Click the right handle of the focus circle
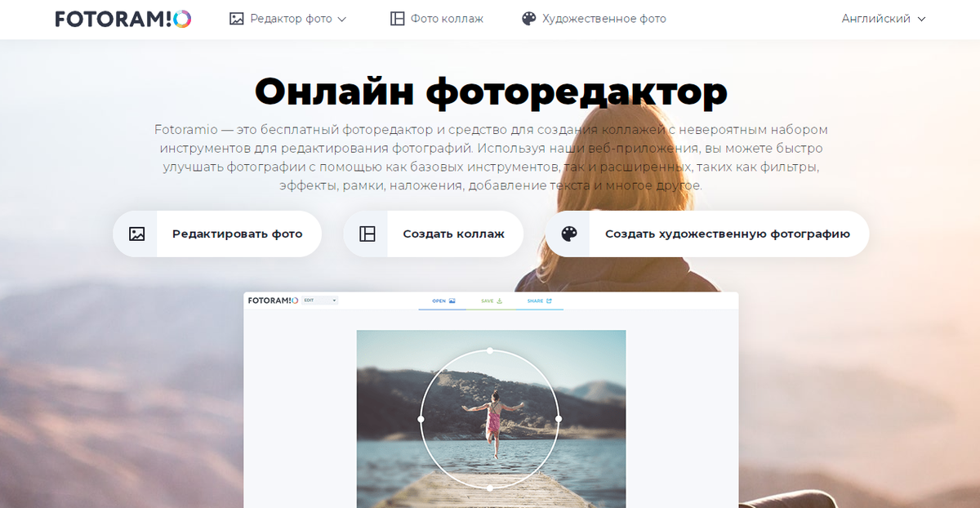The image size is (980, 508). tap(559, 419)
